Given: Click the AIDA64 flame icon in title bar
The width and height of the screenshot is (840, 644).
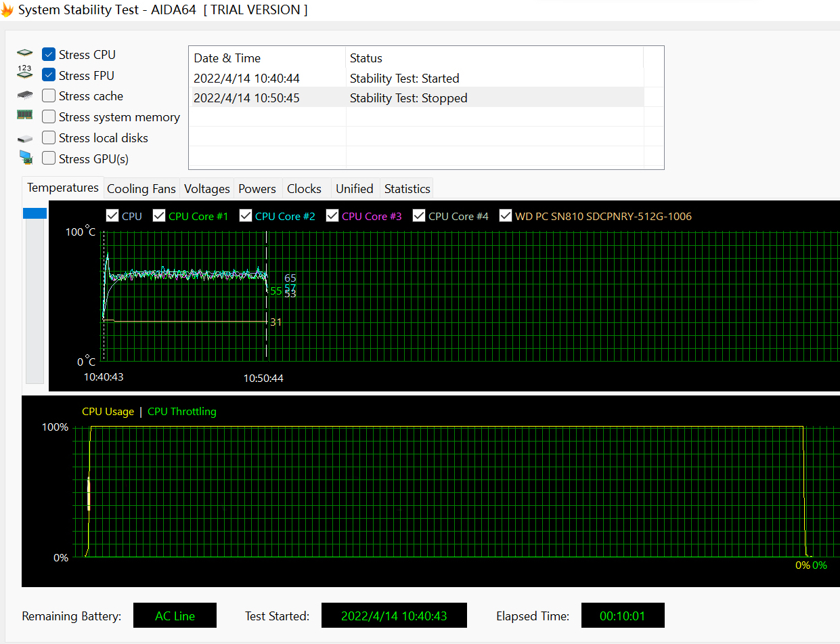Looking at the screenshot, I should (x=7, y=10).
